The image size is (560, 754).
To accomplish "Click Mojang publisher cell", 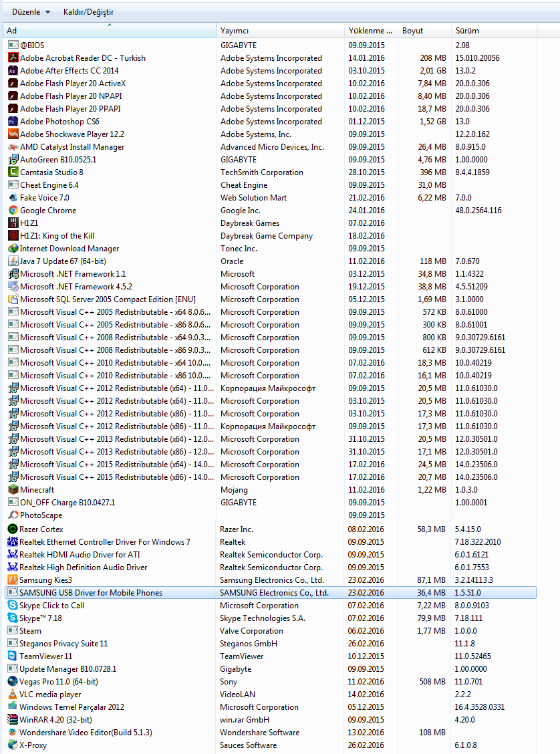I will pyautogui.click(x=234, y=489).
